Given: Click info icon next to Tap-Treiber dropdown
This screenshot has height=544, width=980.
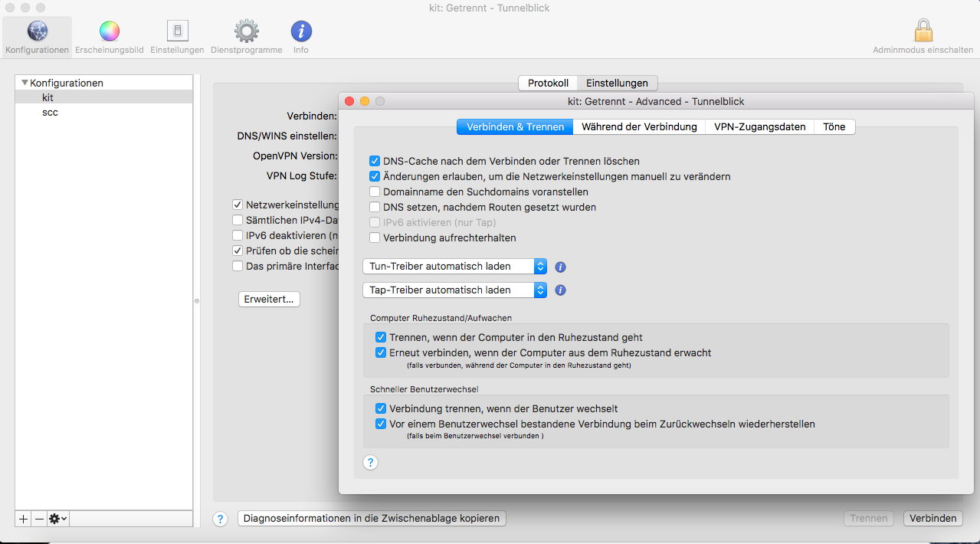Looking at the screenshot, I should click(x=560, y=290).
